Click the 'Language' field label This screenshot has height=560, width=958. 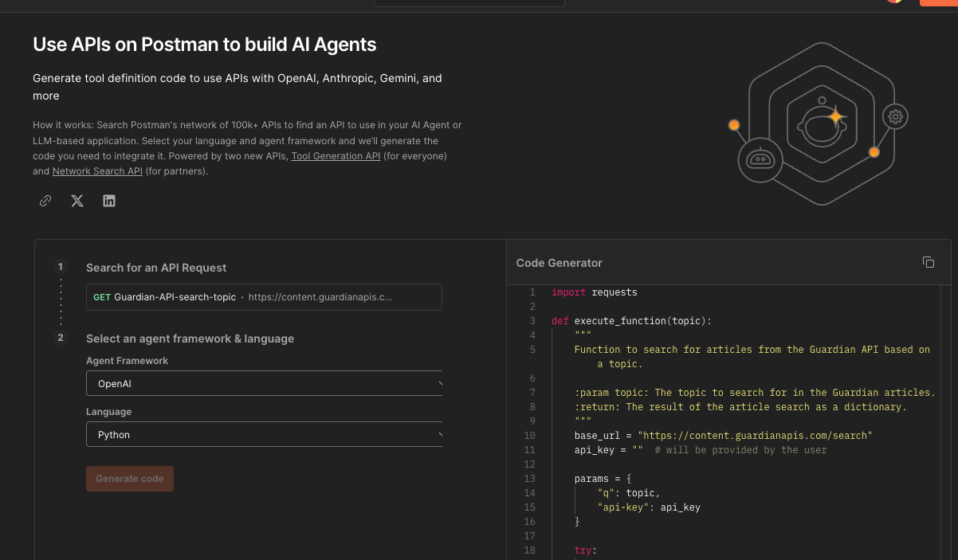108,412
